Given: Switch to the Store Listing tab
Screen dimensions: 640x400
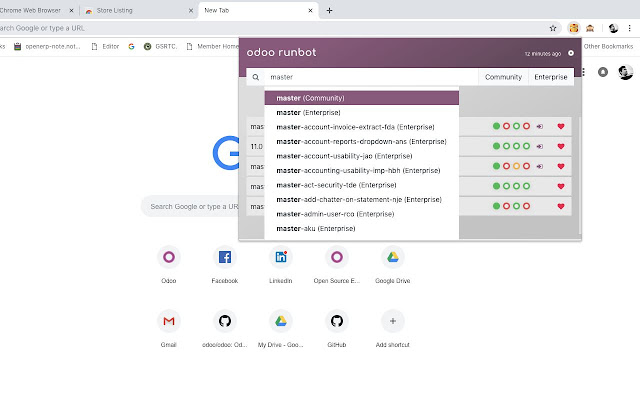Looking at the screenshot, I should click(139, 10).
